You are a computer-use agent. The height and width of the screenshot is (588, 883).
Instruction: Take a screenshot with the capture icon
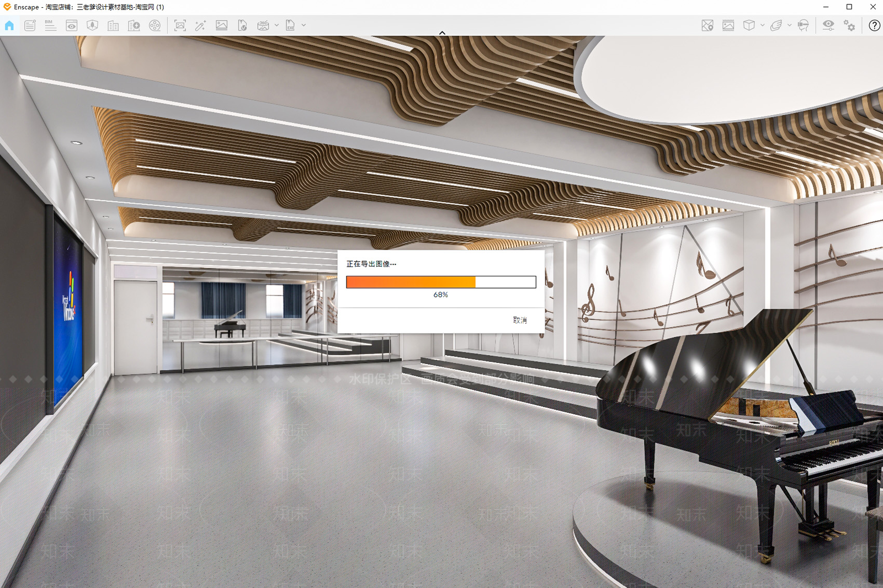point(180,25)
